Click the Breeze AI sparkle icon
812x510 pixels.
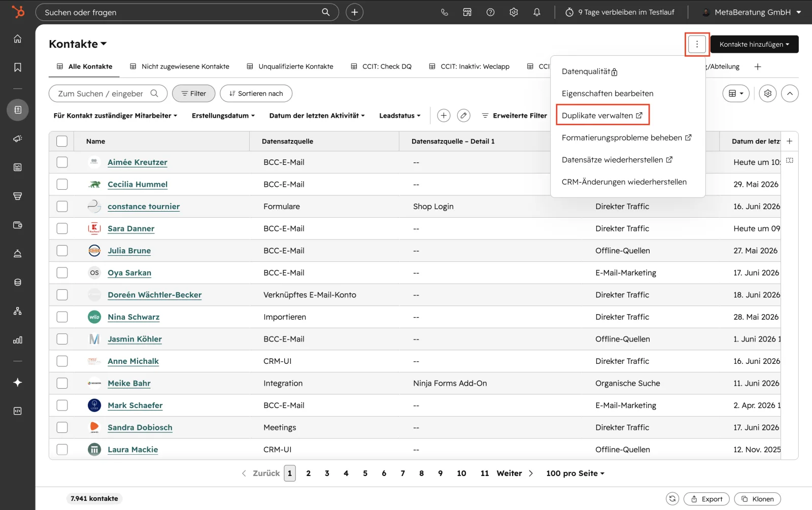(18, 383)
